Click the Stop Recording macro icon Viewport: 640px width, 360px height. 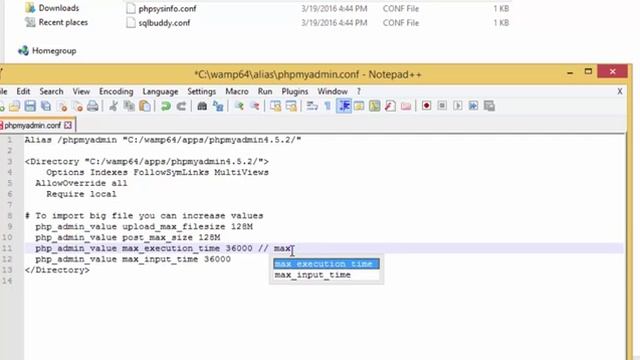(442, 106)
